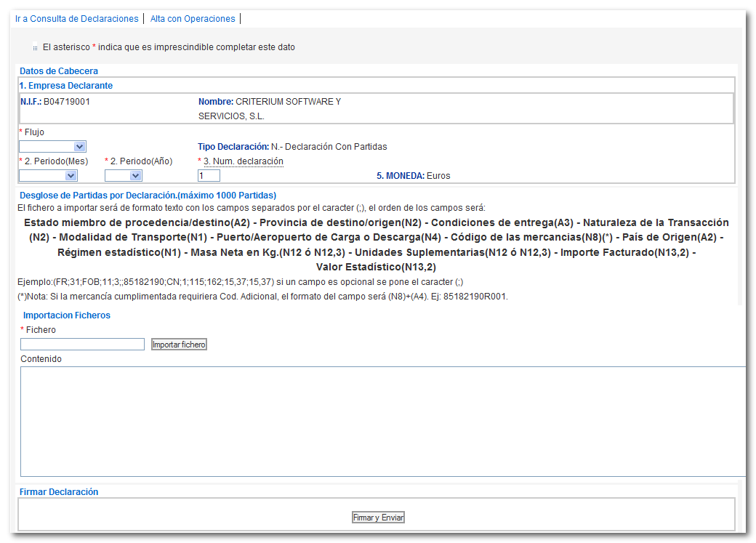The width and height of the screenshot is (756, 543).
Task: Click the Desglose de Partidas por Declaración heading
Action: coord(148,196)
